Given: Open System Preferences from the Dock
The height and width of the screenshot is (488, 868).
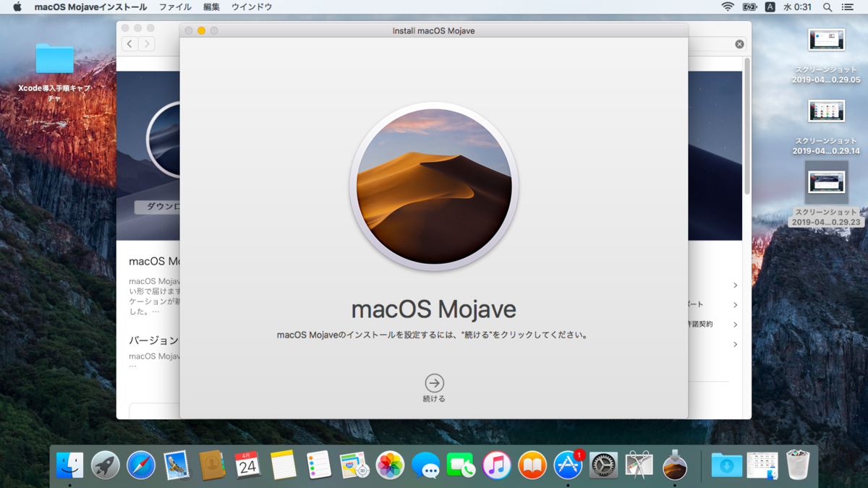Looking at the screenshot, I should (x=603, y=466).
